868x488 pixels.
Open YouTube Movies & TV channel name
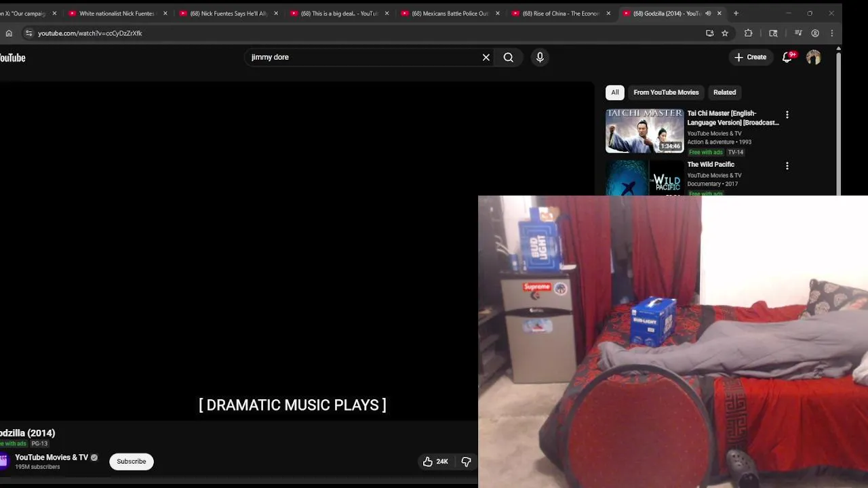52,457
